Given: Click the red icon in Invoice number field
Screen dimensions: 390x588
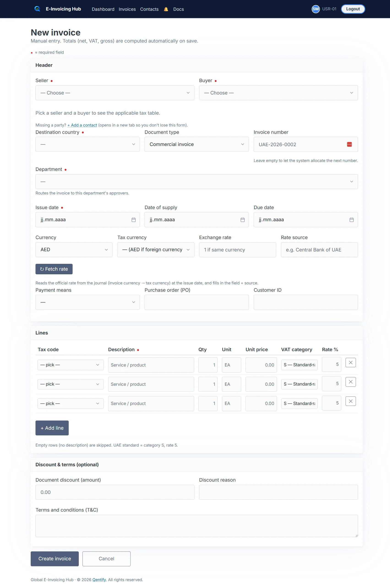Looking at the screenshot, I should (x=349, y=144).
